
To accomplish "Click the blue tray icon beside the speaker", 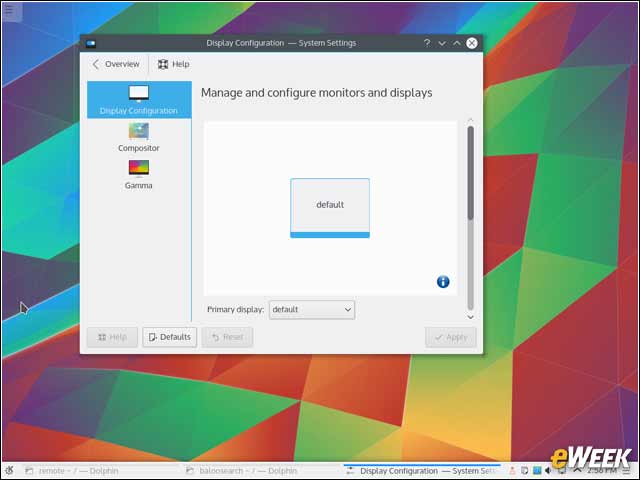I will [537, 471].
